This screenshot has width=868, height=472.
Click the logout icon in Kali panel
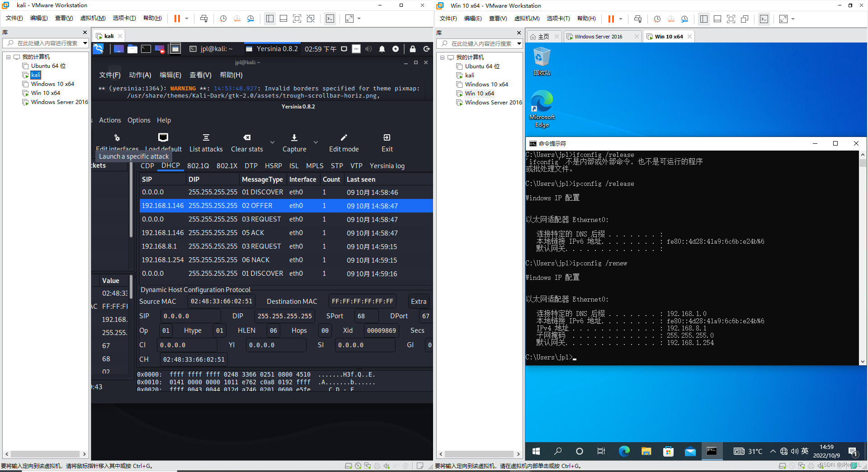click(426, 49)
